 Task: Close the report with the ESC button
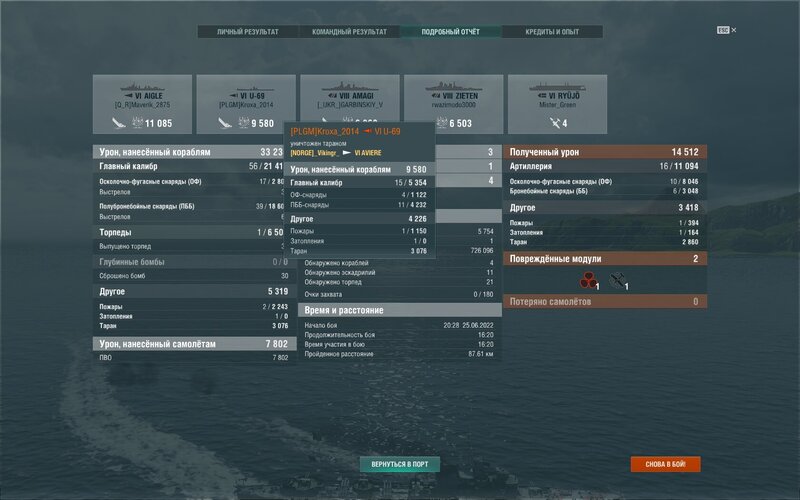[726, 30]
